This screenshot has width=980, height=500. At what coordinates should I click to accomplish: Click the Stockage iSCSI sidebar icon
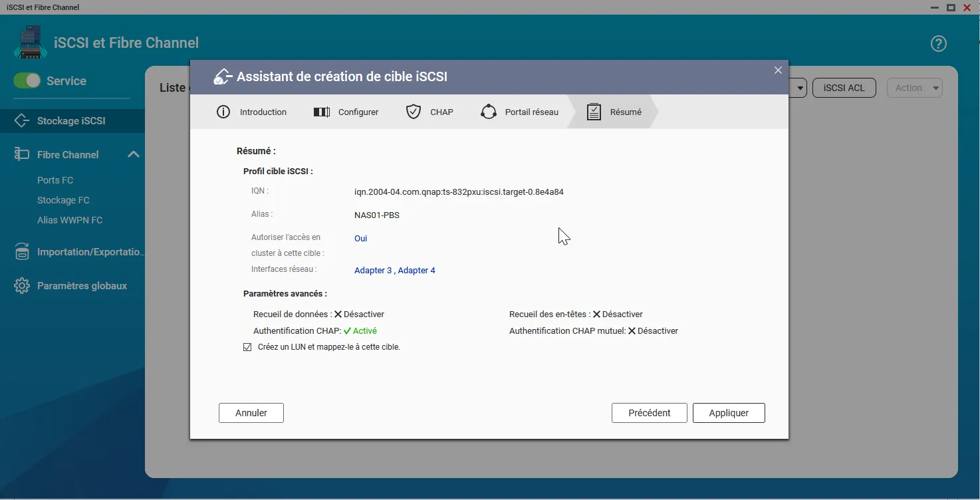(x=22, y=120)
